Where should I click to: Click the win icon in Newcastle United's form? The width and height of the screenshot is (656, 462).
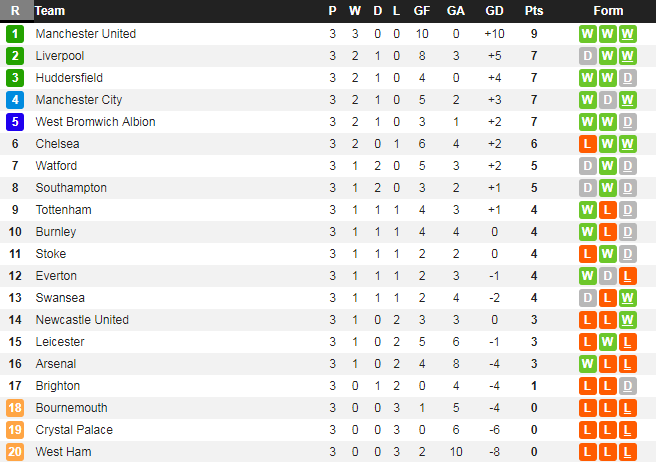tap(628, 320)
